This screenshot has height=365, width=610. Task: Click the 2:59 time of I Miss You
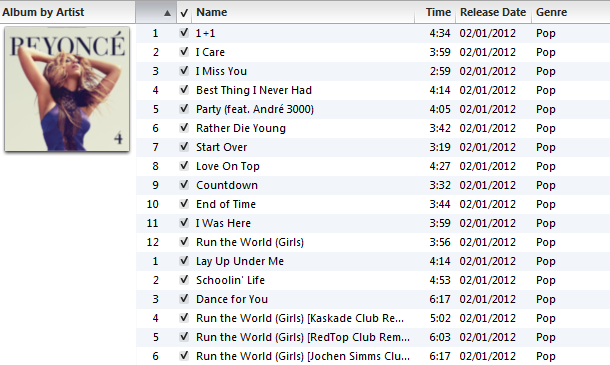click(440, 71)
